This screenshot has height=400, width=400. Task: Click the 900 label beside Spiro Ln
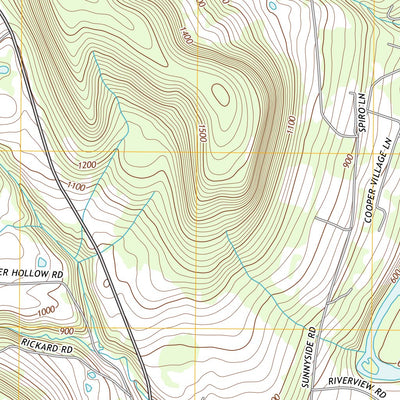pos(349,161)
